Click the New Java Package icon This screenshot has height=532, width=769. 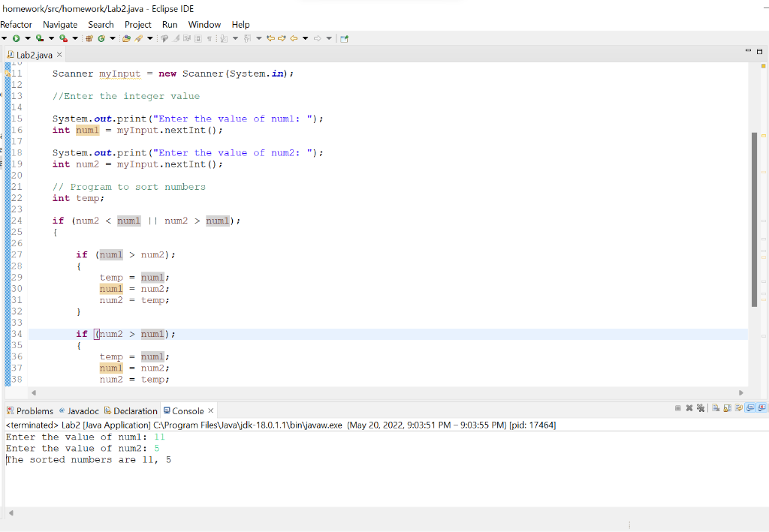tap(89, 38)
